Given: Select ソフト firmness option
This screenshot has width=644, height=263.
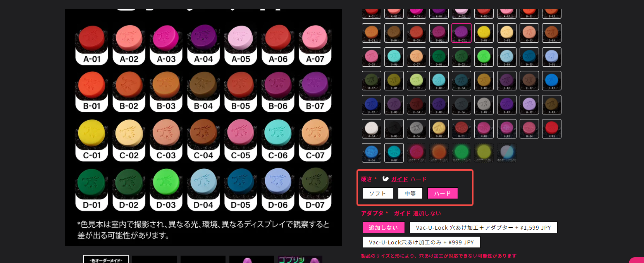Looking at the screenshot, I should click(378, 193).
